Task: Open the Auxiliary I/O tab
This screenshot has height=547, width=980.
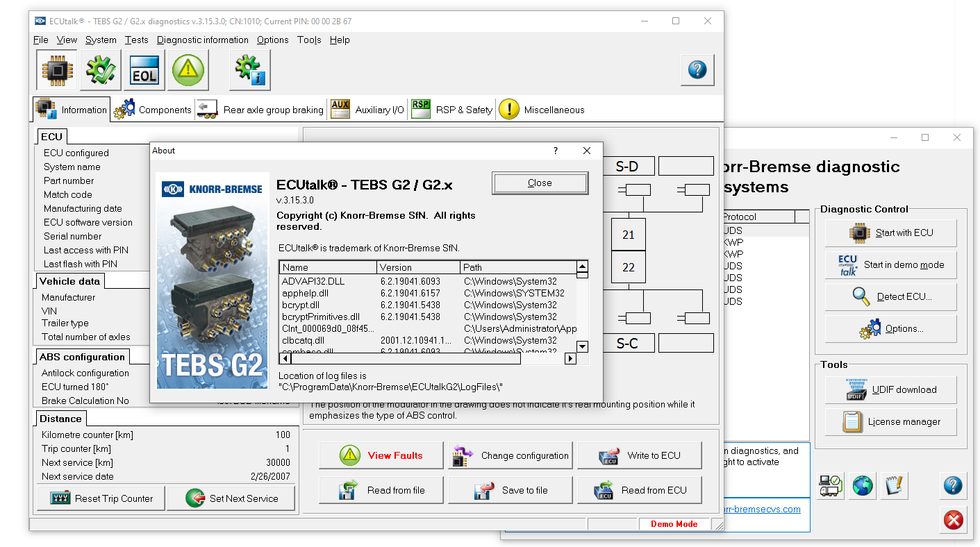Action: point(367,110)
